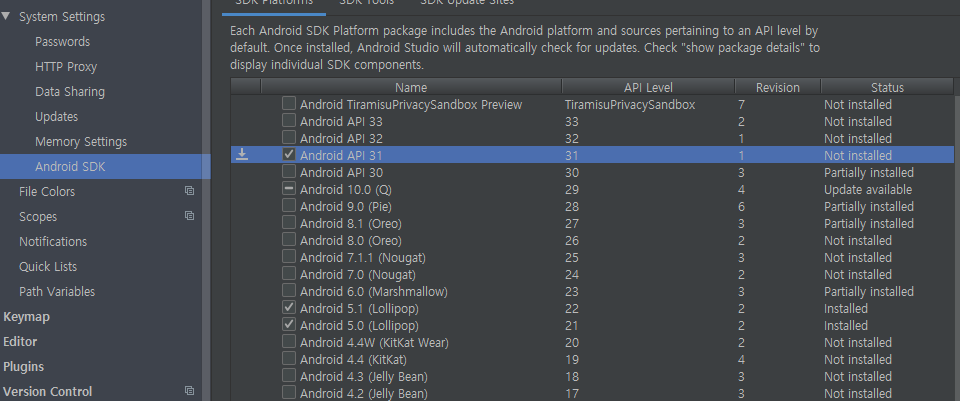The height and width of the screenshot is (401, 960).
Task: Click API level cell '29'
Action: pos(572,190)
